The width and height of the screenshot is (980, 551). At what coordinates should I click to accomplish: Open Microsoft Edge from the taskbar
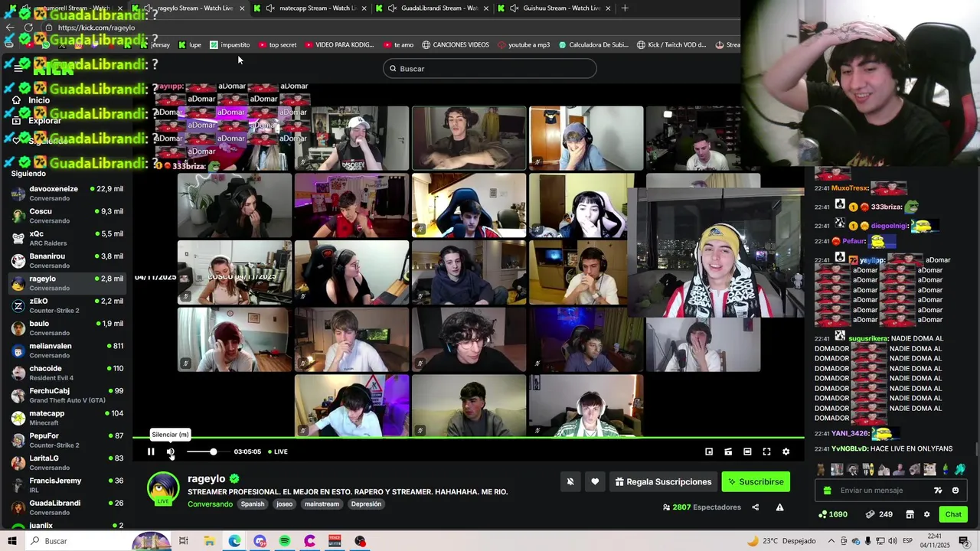[x=234, y=541]
